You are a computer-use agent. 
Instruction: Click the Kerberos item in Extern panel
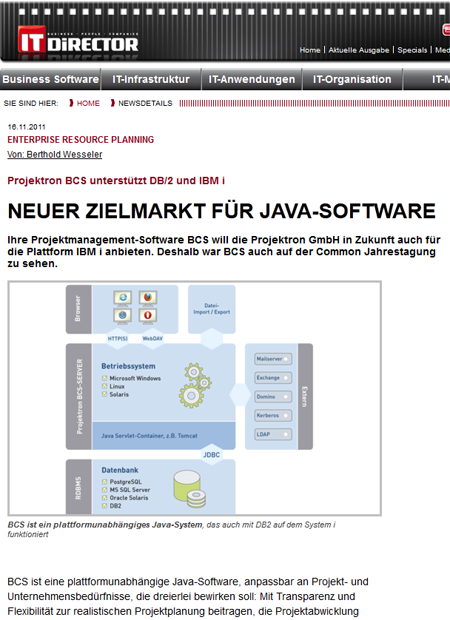click(x=273, y=416)
